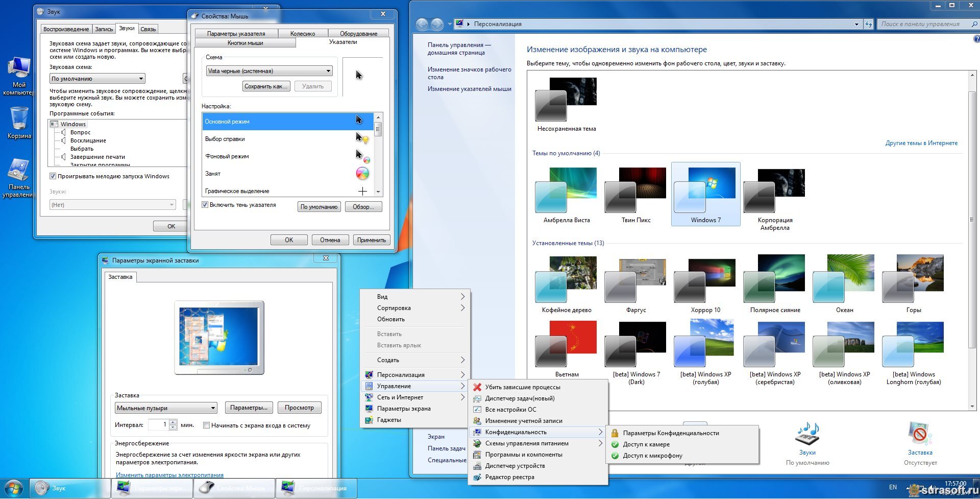Open the Recycle Bin (Корзина) desktop icon
980x499 pixels.
pos(19,119)
